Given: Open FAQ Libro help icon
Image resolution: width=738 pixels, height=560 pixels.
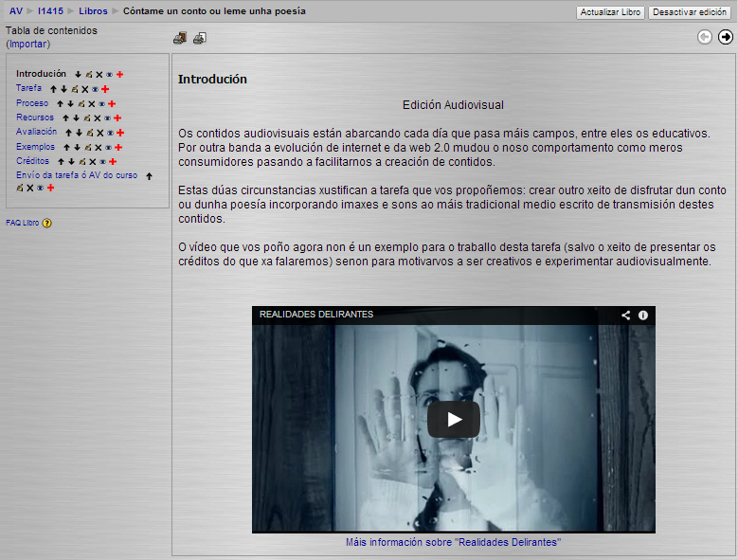Looking at the screenshot, I should pos(46,224).
